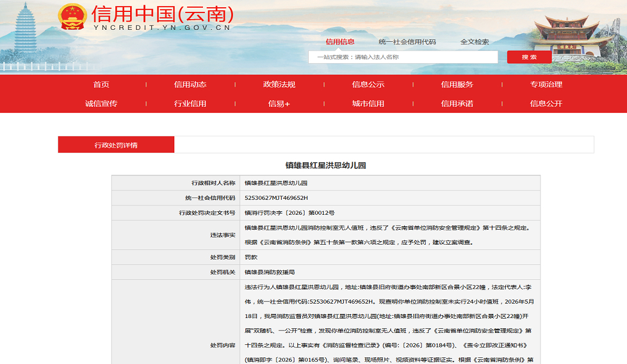
Task: Open the 政策法规 menu item
Action: point(279,84)
